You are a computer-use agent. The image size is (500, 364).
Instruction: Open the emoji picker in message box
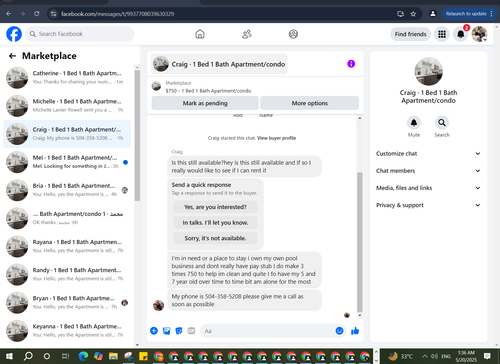339,331
